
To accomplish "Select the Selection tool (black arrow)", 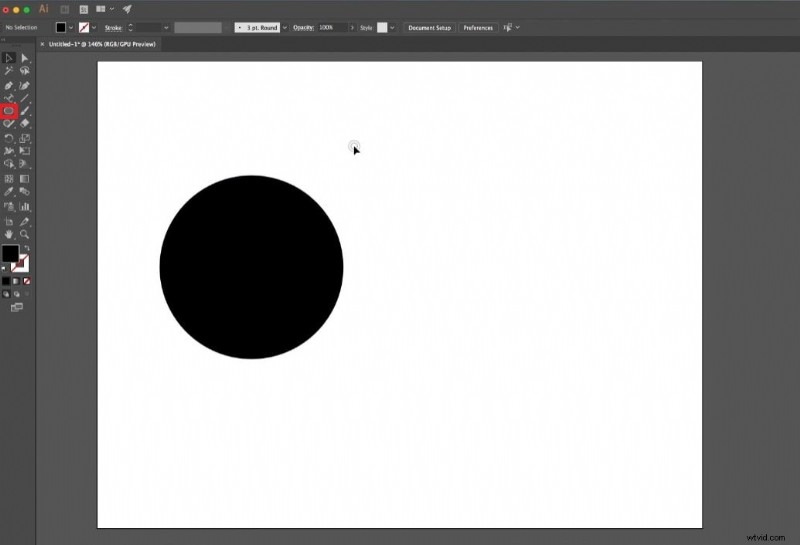I will [9, 58].
